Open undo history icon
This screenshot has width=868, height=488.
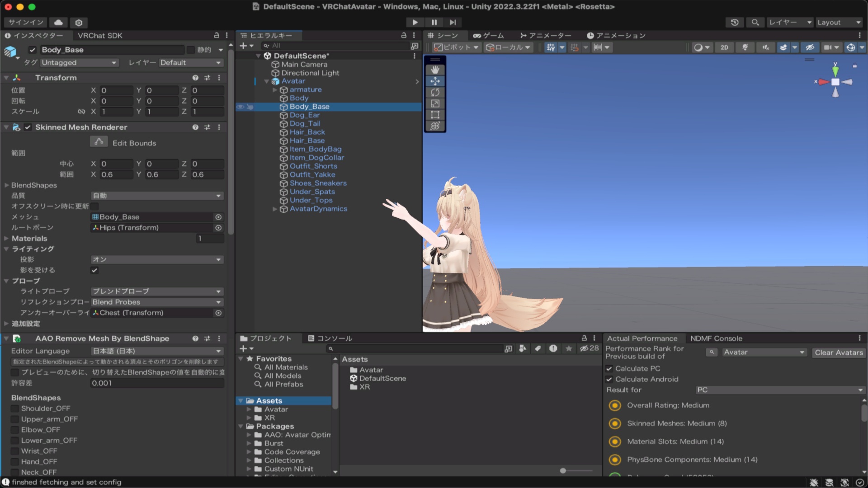point(735,22)
